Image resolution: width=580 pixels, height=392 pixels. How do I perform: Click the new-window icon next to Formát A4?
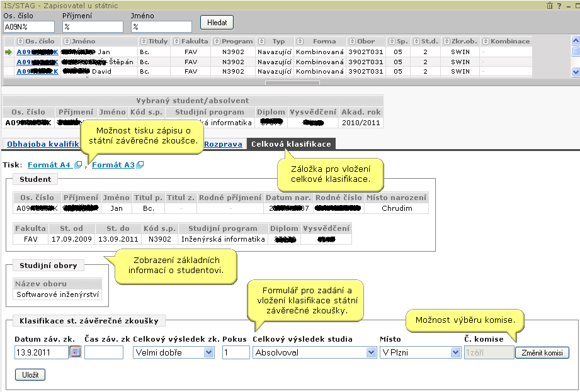click(78, 165)
